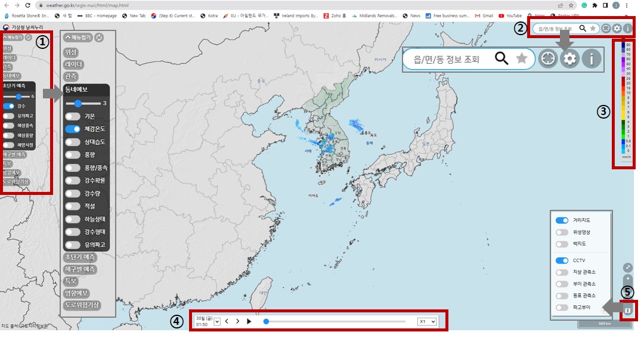The width and height of the screenshot is (644, 338).
Task: Play the forecast animation
Action: (249, 321)
